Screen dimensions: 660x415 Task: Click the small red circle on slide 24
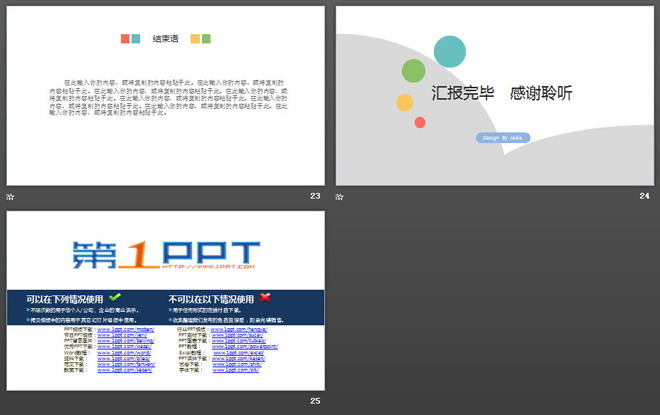coord(420,122)
